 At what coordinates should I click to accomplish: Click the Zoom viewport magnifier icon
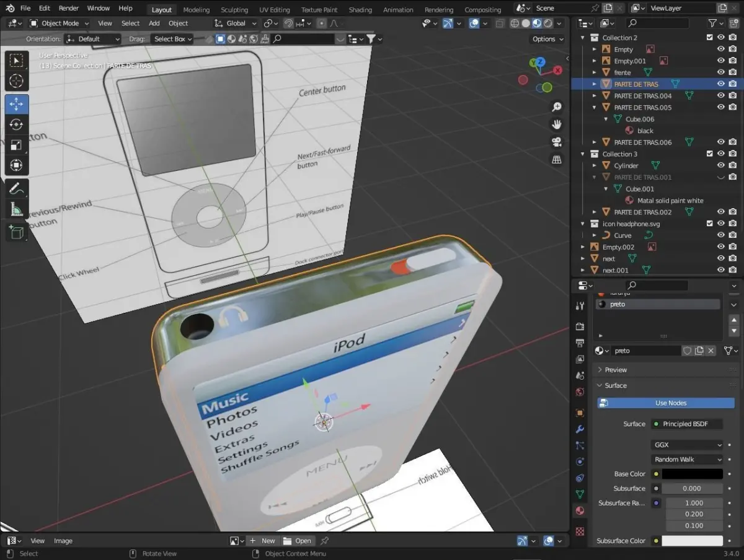click(x=557, y=107)
